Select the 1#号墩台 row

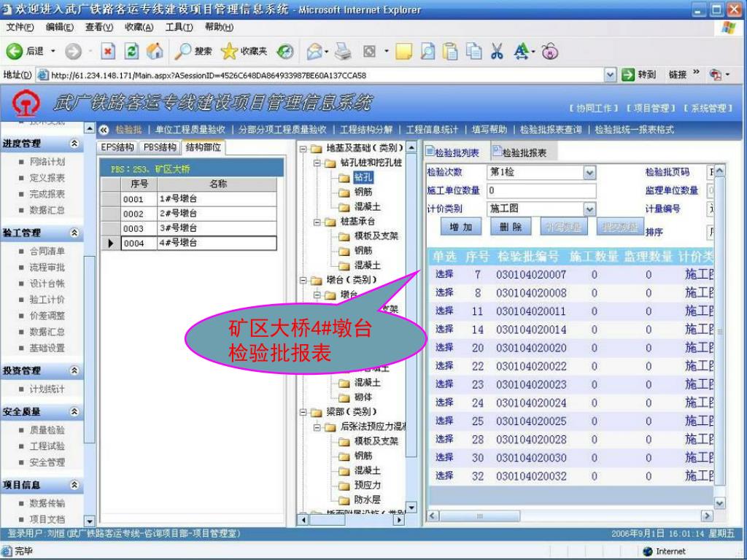tap(189, 199)
